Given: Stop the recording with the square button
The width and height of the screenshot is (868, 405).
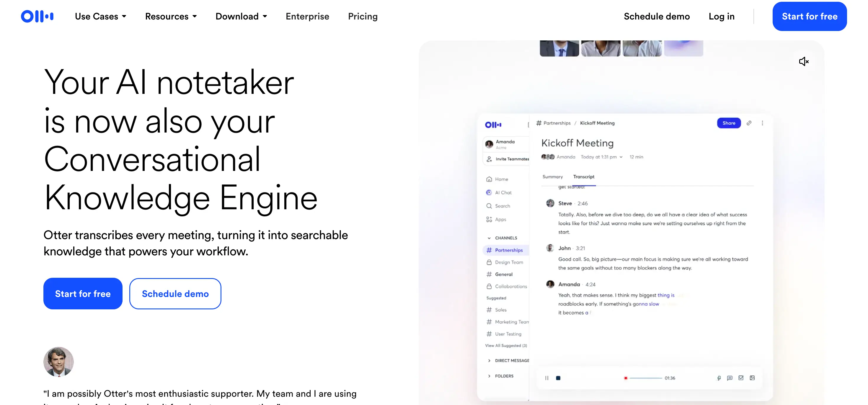Looking at the screenshot, I should (558, 378).
